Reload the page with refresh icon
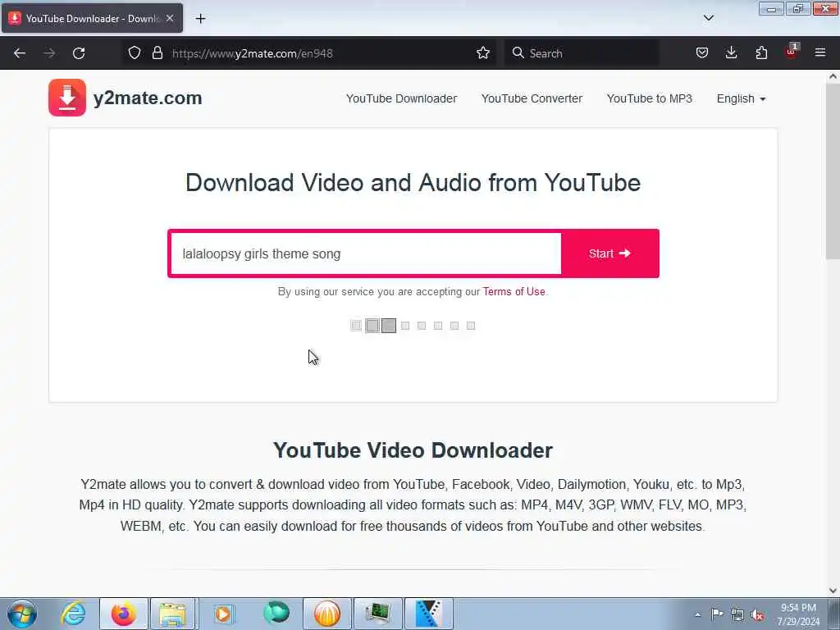The width and height of the screenshot is (840, 630). pos(79,53)
